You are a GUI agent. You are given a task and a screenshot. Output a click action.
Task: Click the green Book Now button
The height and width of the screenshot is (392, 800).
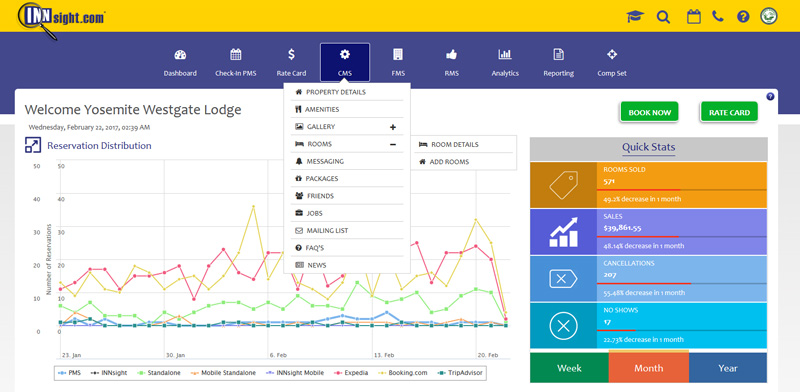tap(649, 112)
